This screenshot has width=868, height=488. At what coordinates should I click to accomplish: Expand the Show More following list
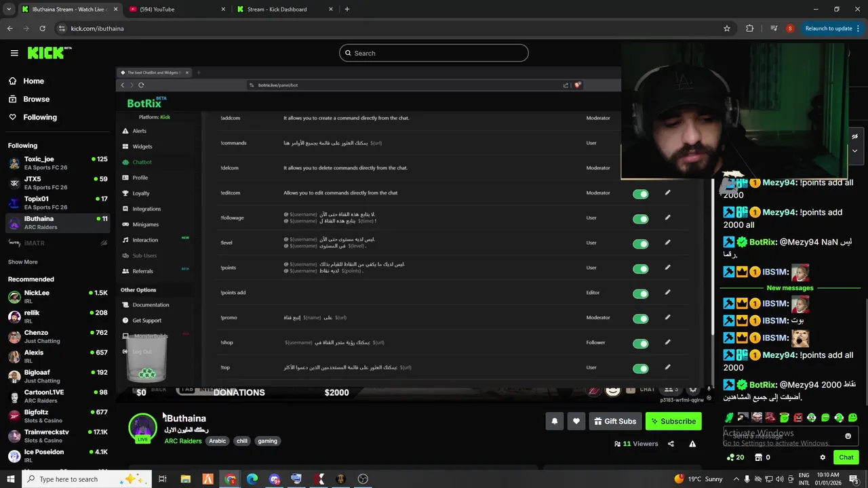click(x=22, y=262)
